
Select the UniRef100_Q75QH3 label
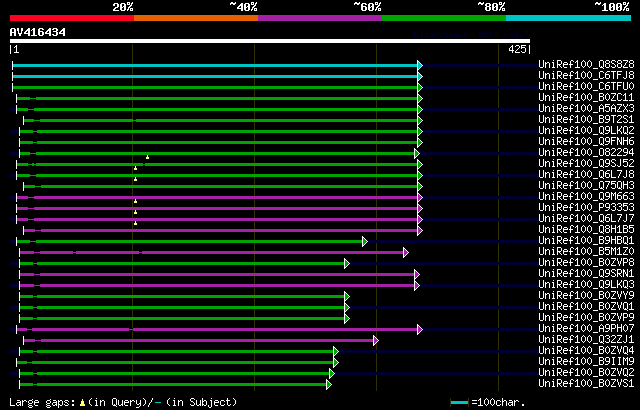coord(587,186)
